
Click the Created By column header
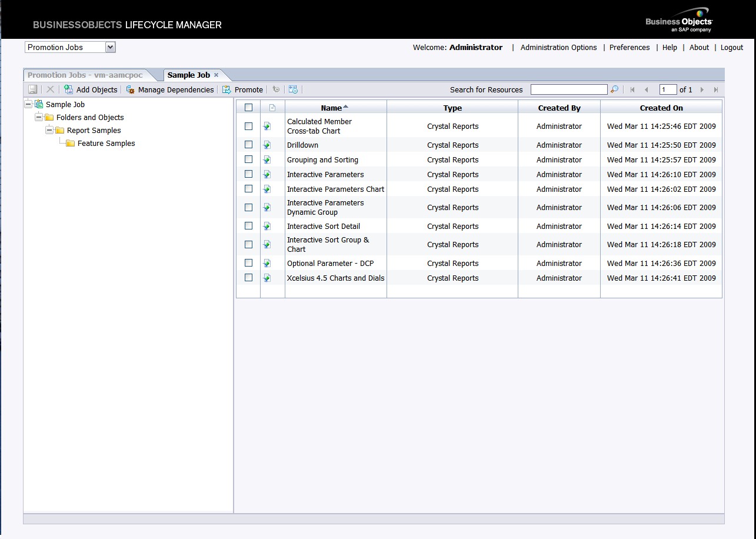559,108
